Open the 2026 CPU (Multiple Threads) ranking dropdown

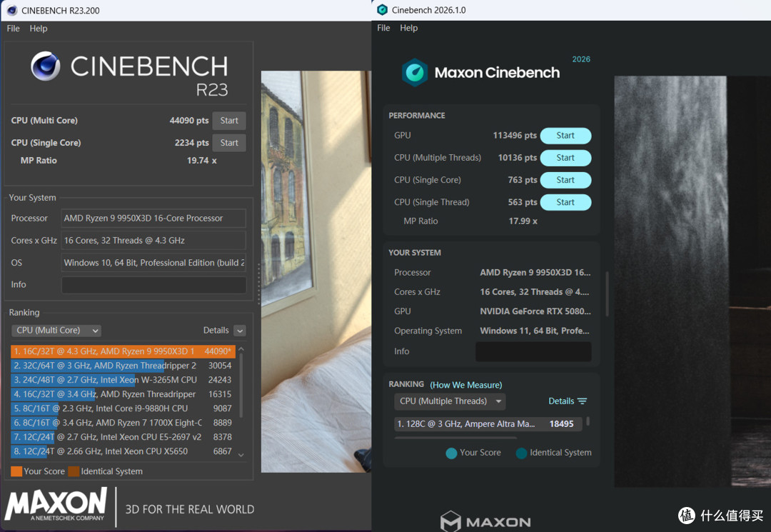pyautogui.click(x=450, y=401)
